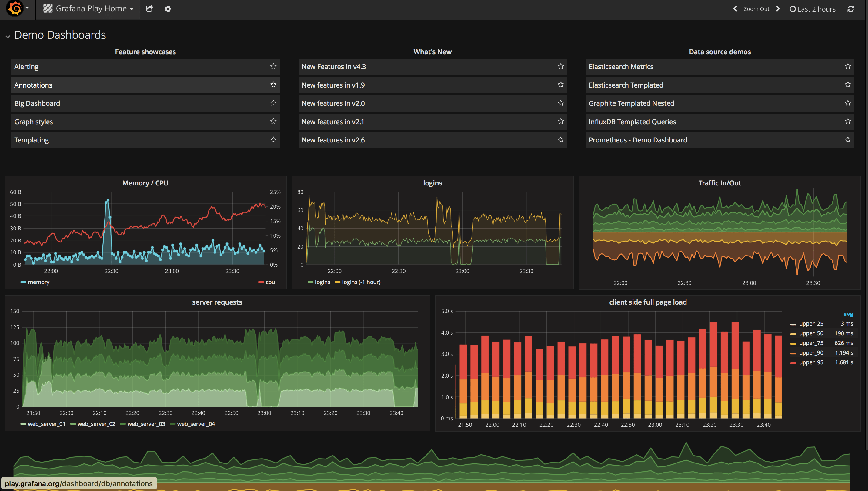This screenshot has height=491, width=868.
Task: Open the server requests panel title menu
Action: 217,302
